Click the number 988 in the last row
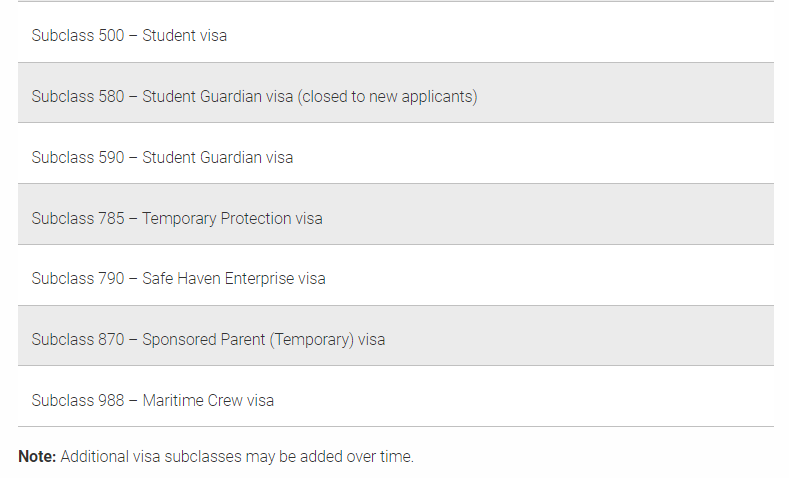Viewport: 789px width, 478px height. pos(111,401)
